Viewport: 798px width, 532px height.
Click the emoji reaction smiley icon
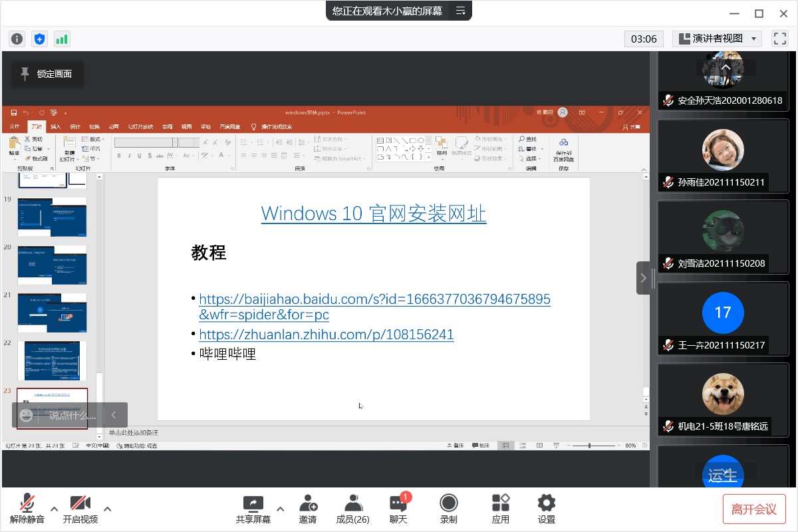27,415
